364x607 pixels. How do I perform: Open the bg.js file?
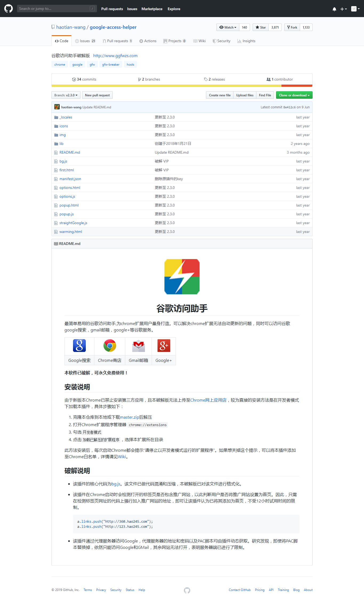pos(63,161)
